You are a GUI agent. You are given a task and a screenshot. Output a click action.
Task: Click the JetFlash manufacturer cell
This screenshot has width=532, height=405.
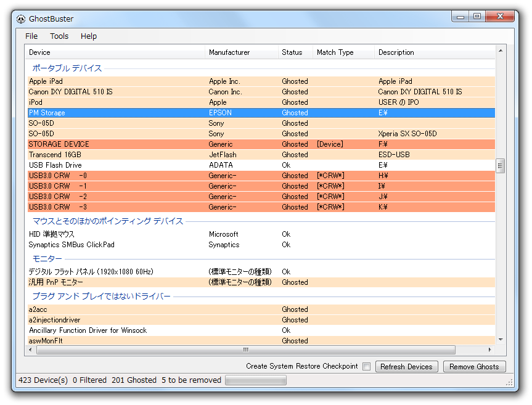(x=223, y=155)
